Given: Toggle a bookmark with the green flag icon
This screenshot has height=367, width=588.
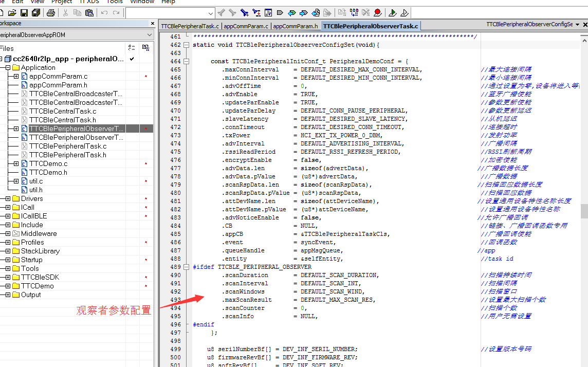Looking at the screenshot, I should coord(280,13).
